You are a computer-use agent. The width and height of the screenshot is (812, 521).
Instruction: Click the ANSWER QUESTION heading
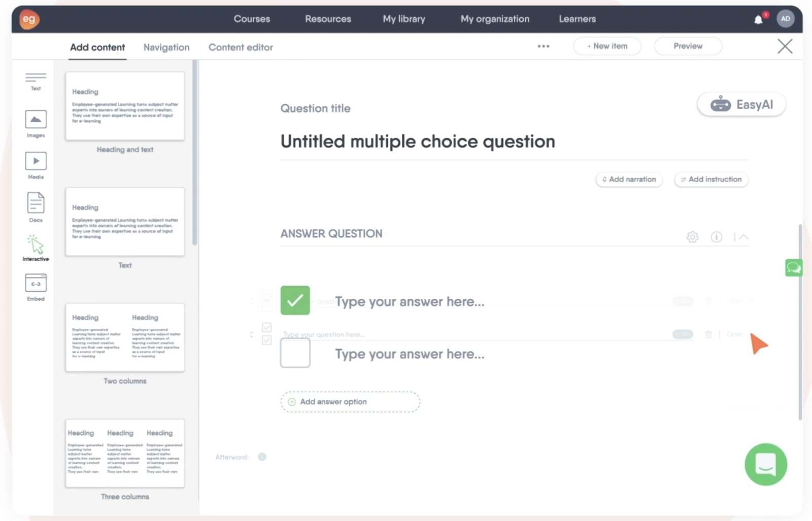point(331,233)
